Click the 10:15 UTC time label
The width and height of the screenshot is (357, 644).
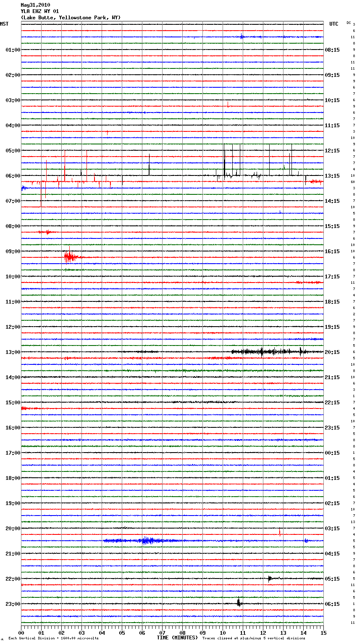332,100
